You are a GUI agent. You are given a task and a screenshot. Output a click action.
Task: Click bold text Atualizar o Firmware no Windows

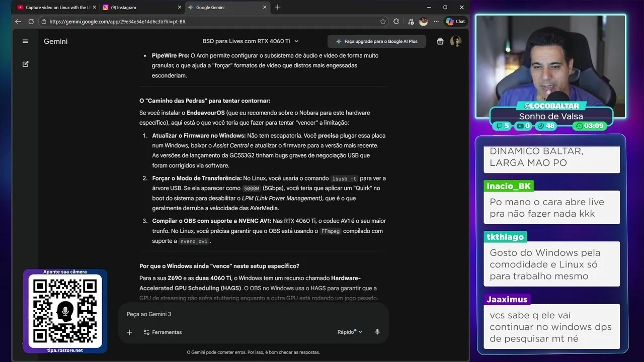pyautogui.click(x=199, y=136)
